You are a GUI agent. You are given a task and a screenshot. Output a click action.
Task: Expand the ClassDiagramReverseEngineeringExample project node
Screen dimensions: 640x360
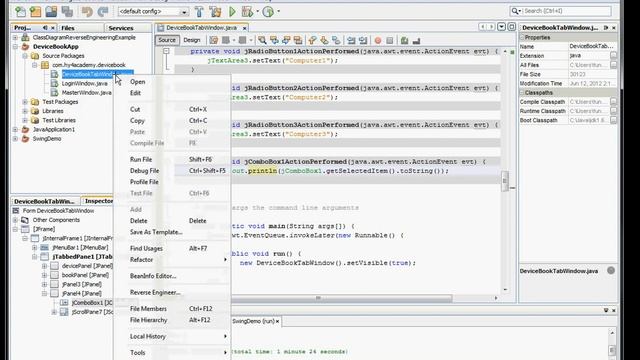15,38
